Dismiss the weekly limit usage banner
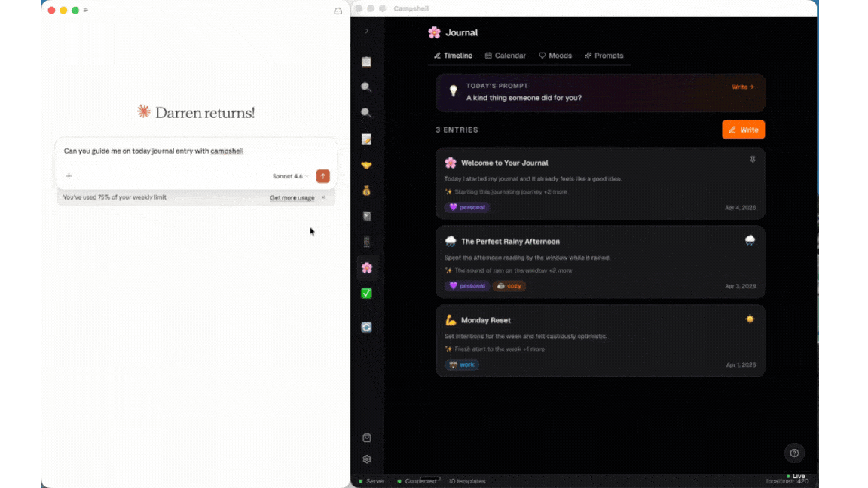Image resolution: width=868 pixels, height=488 pixels. pos(323,197)
